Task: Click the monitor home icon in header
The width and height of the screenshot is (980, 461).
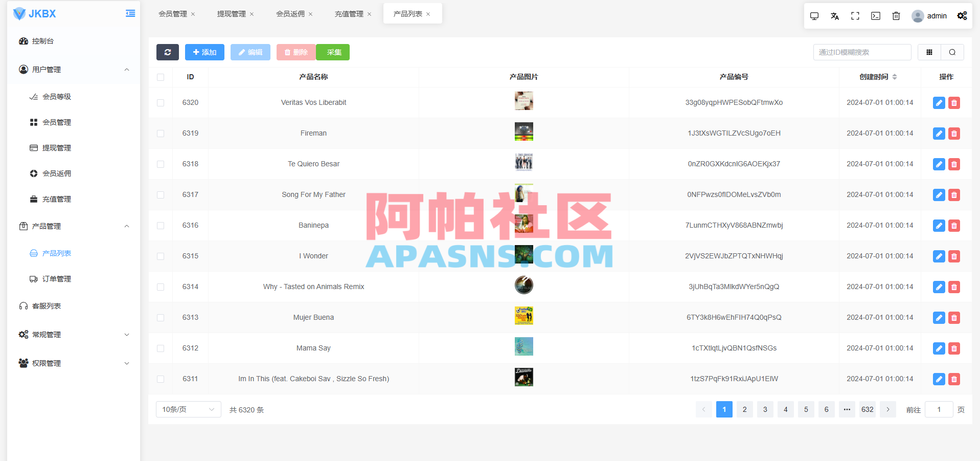Action: 814,16
